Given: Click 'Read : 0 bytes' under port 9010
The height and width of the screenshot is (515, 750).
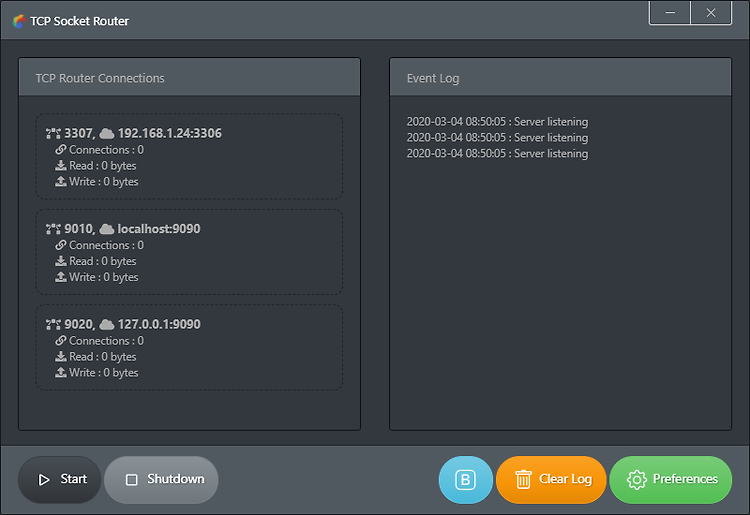Looking at the screenshot, I should pyautogui.click(x=103, y=261).
